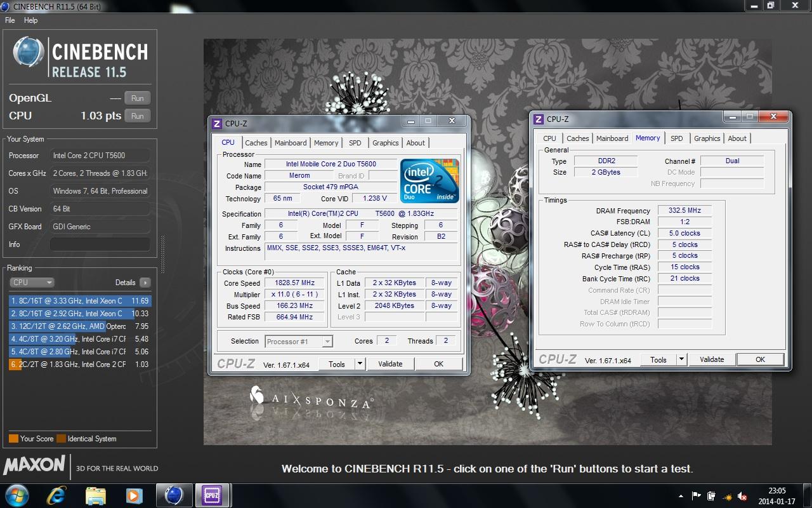This screenshot has width=812, height=508.
Task: Switch to Graphics tab in left CPU-Z window
Action: [x=386, y=143]
